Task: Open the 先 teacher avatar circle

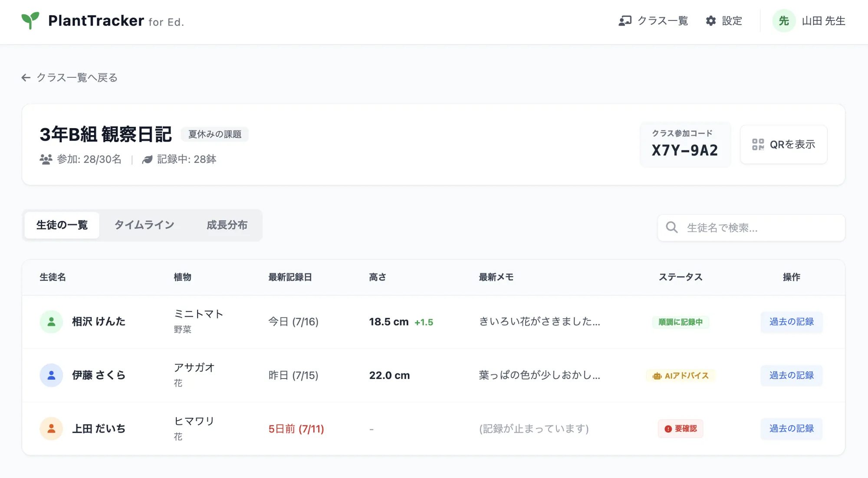Action: (x=784, y=20)
